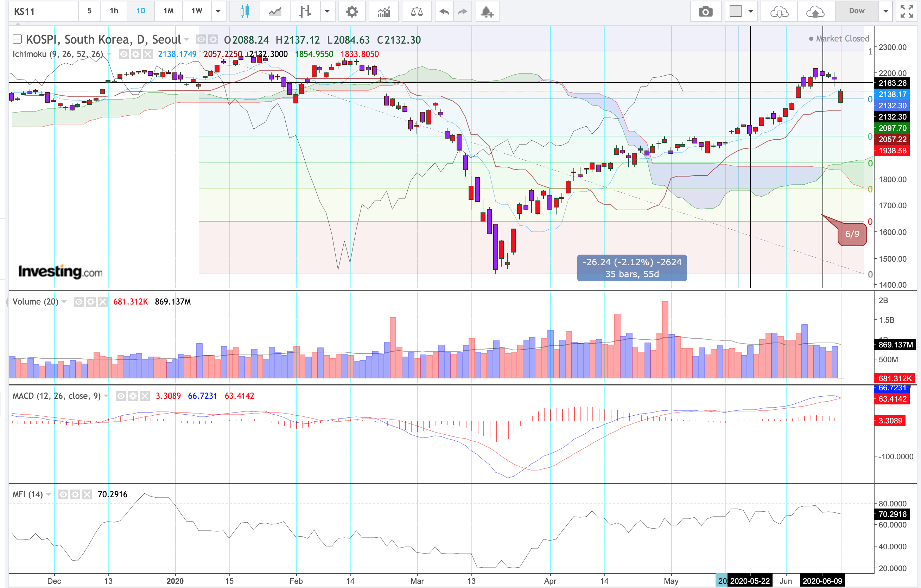
Task: Hide the Ichimoku indicator eye toggle
Action: 123,54
